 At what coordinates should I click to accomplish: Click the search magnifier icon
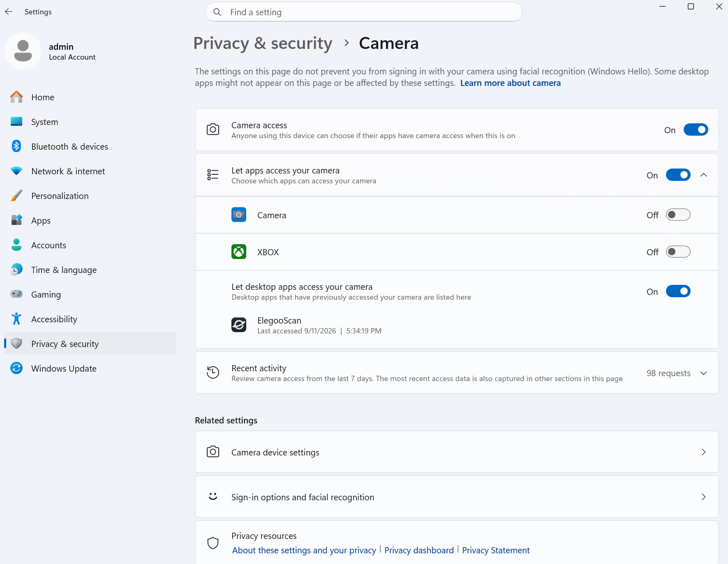tap(217, 12)
